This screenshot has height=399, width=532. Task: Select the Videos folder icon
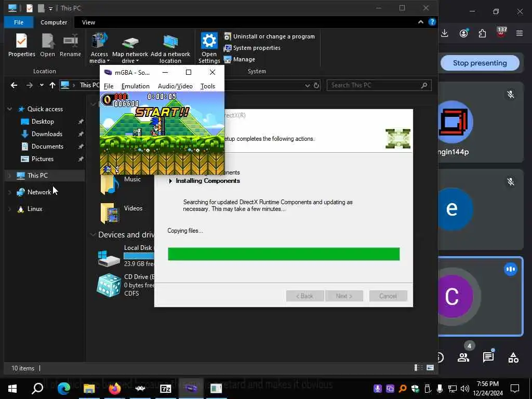110,214
